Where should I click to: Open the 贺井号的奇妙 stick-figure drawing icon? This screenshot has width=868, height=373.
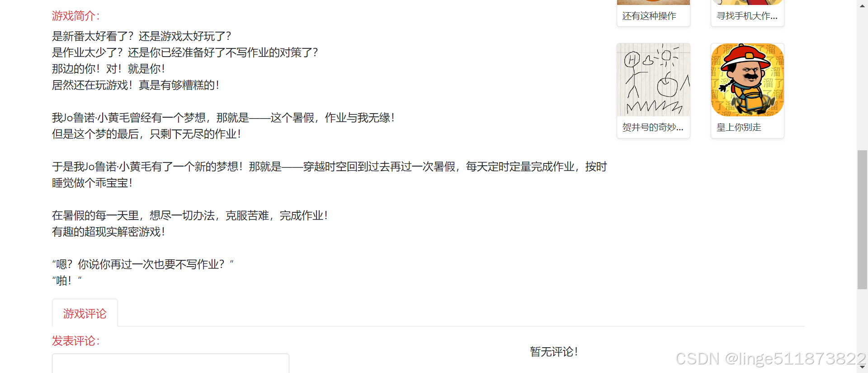[x=653, y=80]
